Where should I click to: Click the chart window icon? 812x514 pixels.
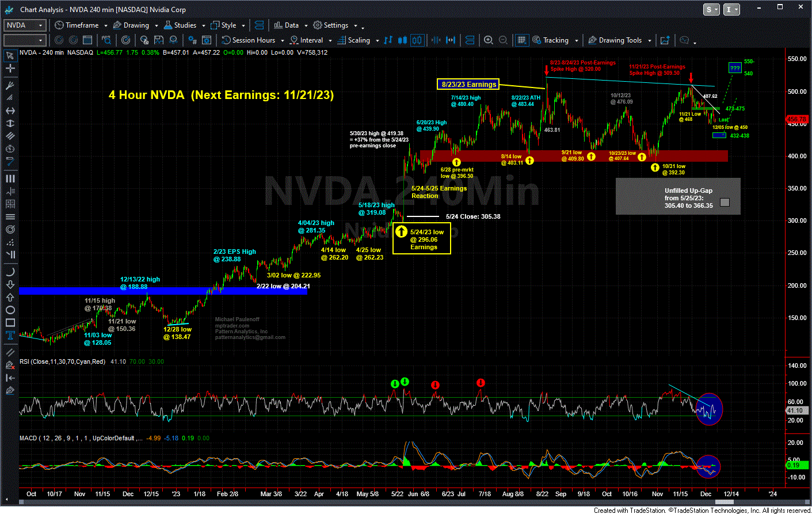click(87, 40)
